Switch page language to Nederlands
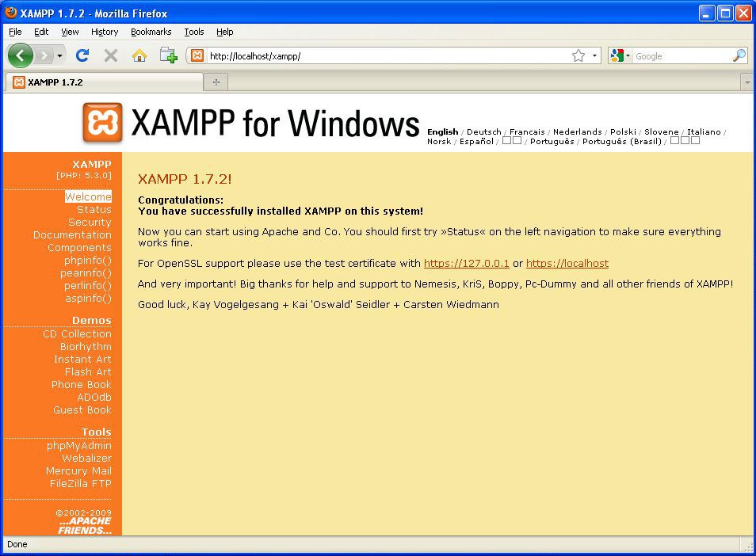The height and width of the screenshot is (556, 756). point(578,132)
